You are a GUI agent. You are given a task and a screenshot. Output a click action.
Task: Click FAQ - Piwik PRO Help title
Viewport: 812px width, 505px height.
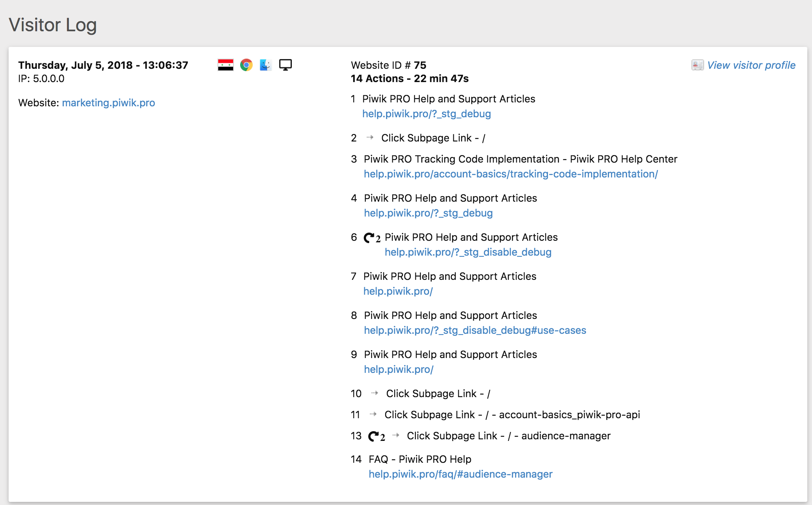click(x=420, y=459)
